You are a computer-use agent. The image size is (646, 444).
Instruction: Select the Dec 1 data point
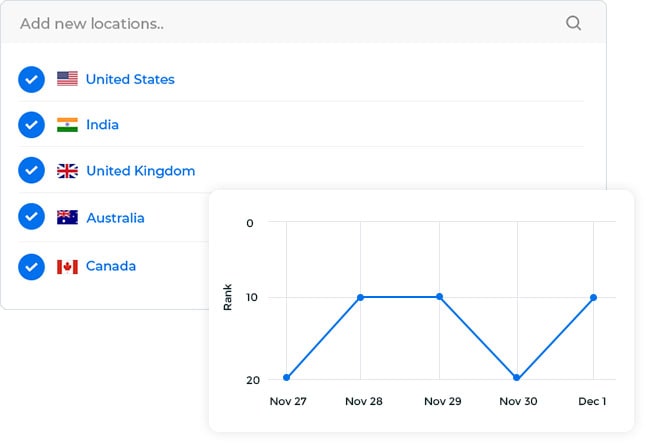[593, 297]
